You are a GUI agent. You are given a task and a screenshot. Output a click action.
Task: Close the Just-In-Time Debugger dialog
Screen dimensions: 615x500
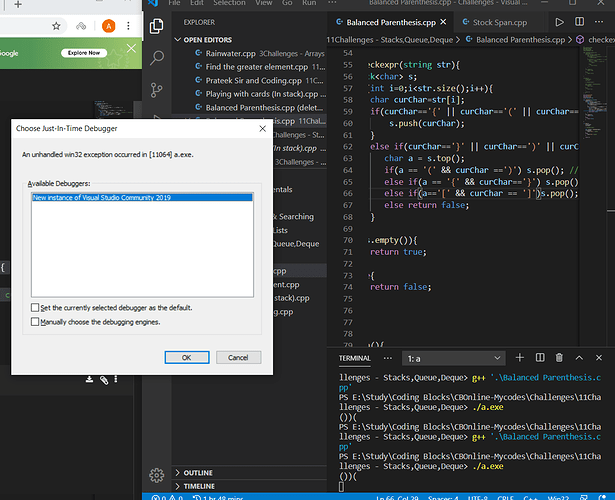(x=262, y=129)
